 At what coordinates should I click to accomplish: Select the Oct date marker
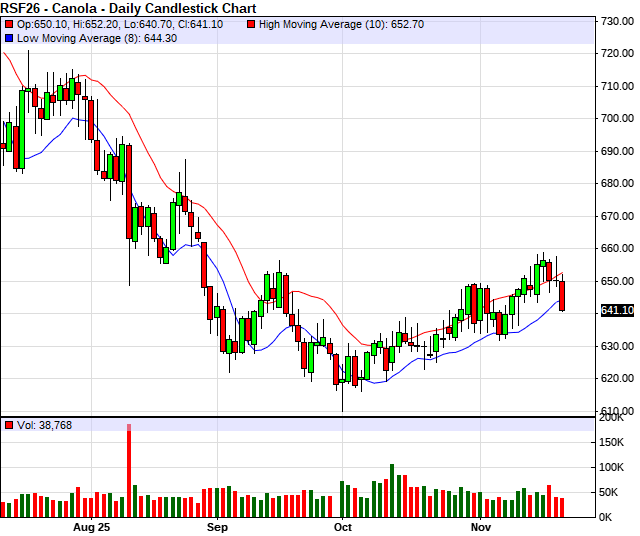343,525
